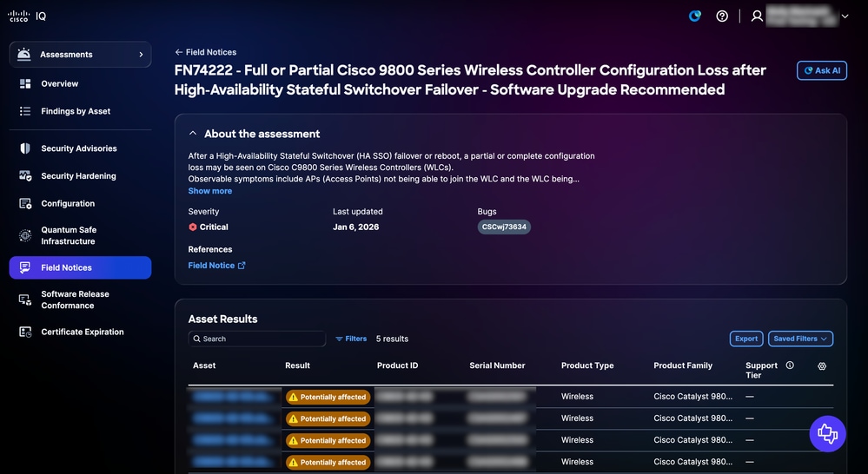Open table column settings gear icon

point(822,366)
